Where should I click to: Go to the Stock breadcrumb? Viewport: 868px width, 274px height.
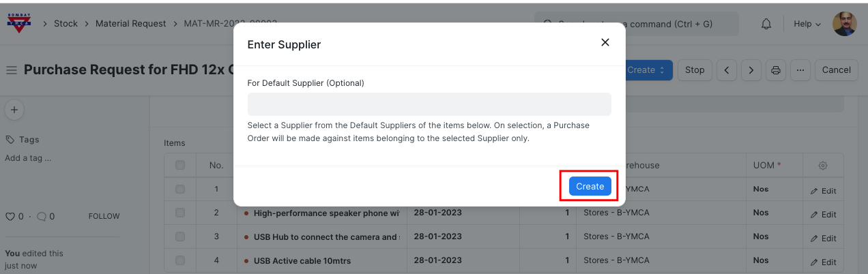click(x=66, y=23)
